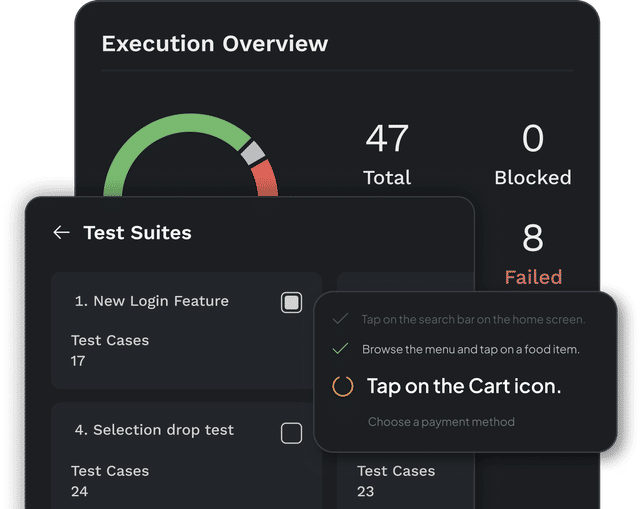Click the grey segment of donut chart
640x509 pixels.
click(251, 151)
